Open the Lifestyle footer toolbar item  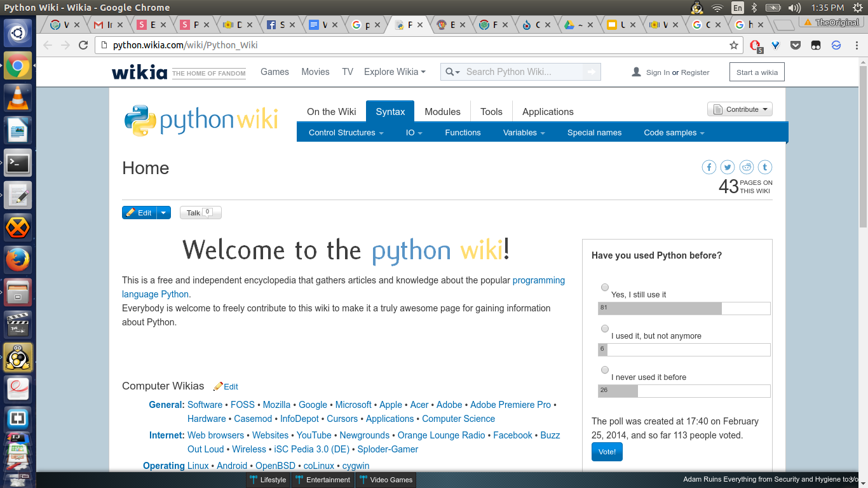[268, 480]
